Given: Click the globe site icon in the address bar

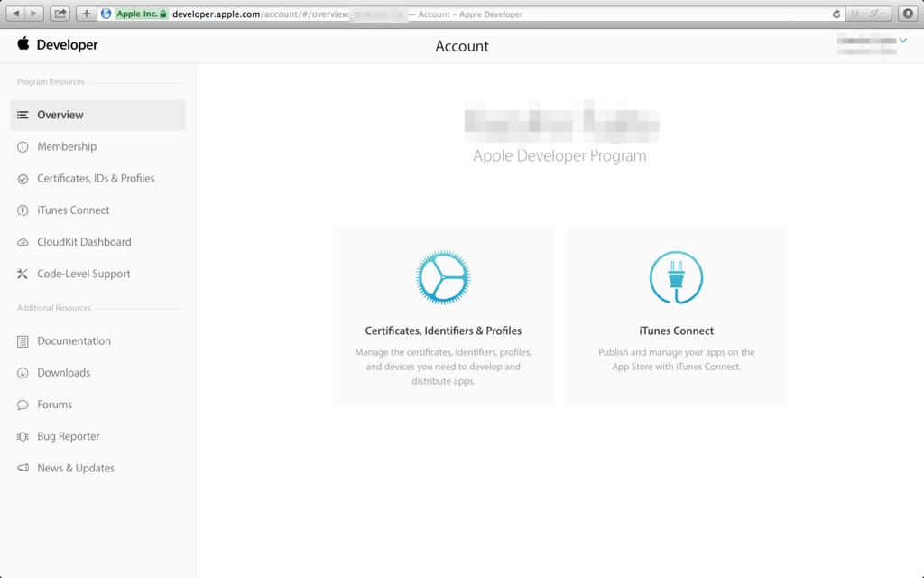Looking at the screenshot, I should point(106,14).
